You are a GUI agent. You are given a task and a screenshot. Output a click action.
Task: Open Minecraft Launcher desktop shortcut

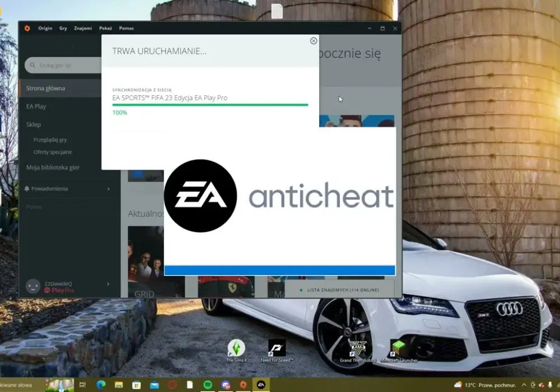(x=399, y=351)
